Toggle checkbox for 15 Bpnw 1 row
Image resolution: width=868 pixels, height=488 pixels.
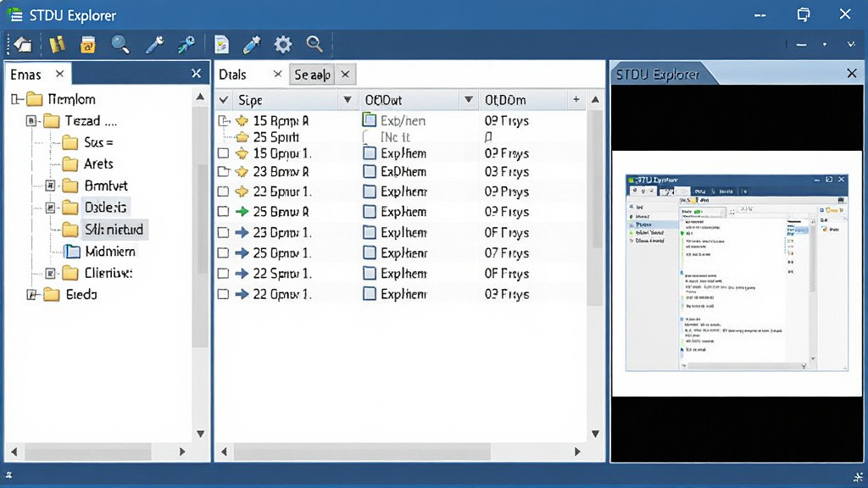click(x=223, y=153)
